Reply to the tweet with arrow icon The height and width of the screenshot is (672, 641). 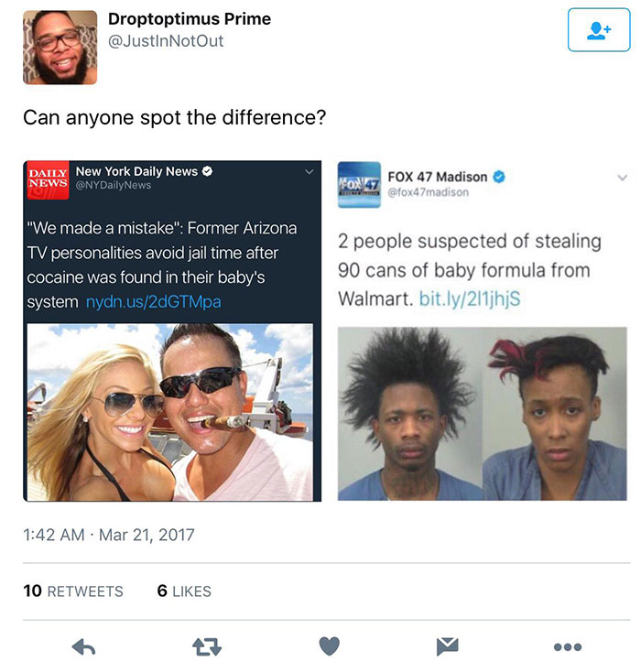tap(83, 646)
